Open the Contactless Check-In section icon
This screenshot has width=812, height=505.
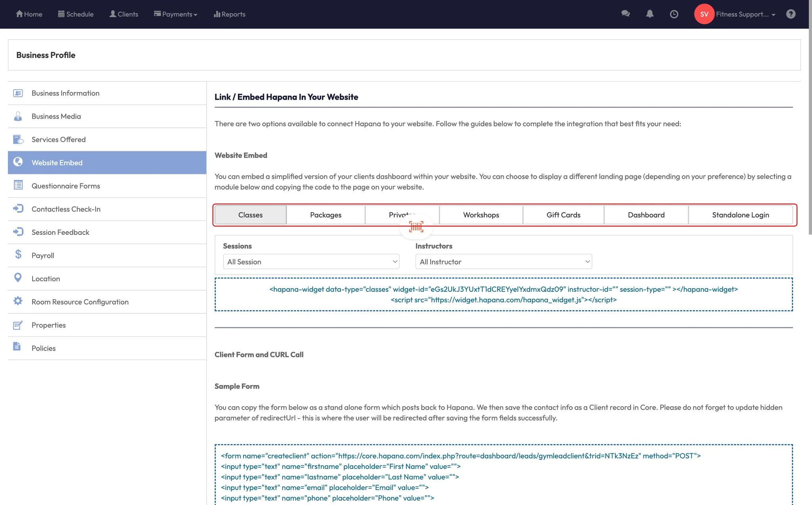(18, 208)
